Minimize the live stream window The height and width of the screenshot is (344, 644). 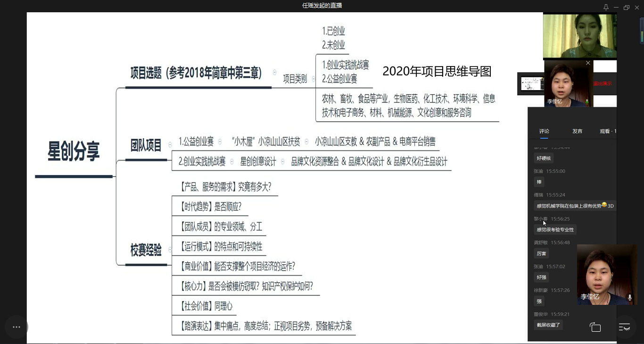616,7
